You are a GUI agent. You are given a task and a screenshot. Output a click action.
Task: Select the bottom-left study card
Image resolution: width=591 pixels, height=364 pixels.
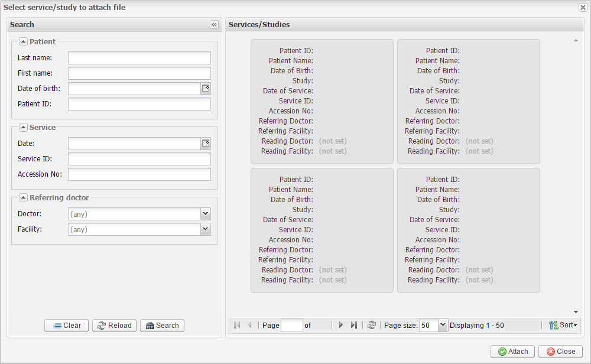pos(322,230)
